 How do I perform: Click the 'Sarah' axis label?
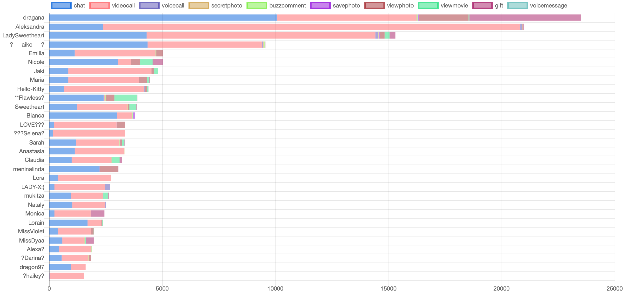[37, 142]
